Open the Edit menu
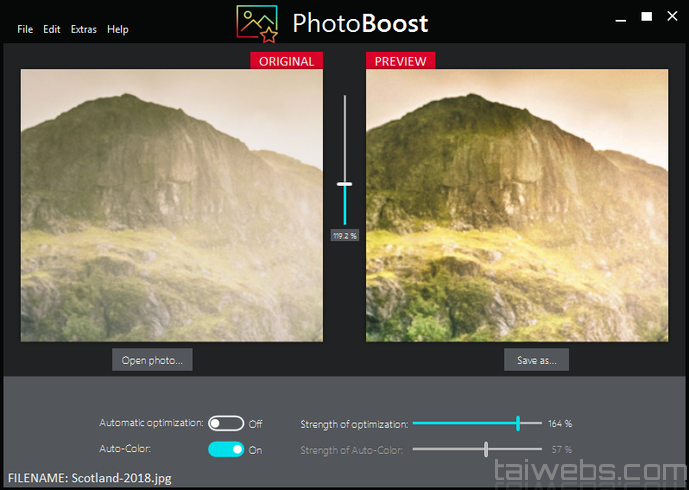The height and width of the screenshot is (490, 689). (x=51, y=29)
